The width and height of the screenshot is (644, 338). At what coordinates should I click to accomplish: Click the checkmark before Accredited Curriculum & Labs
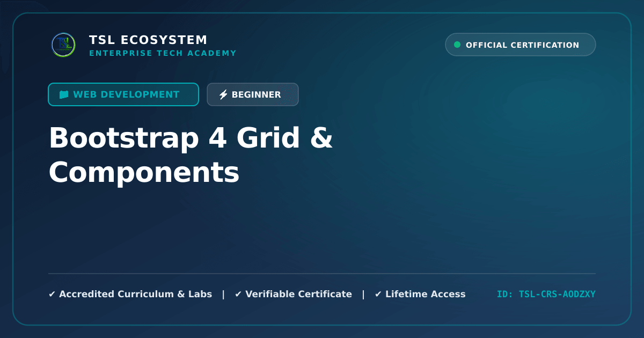coord(52,294)
